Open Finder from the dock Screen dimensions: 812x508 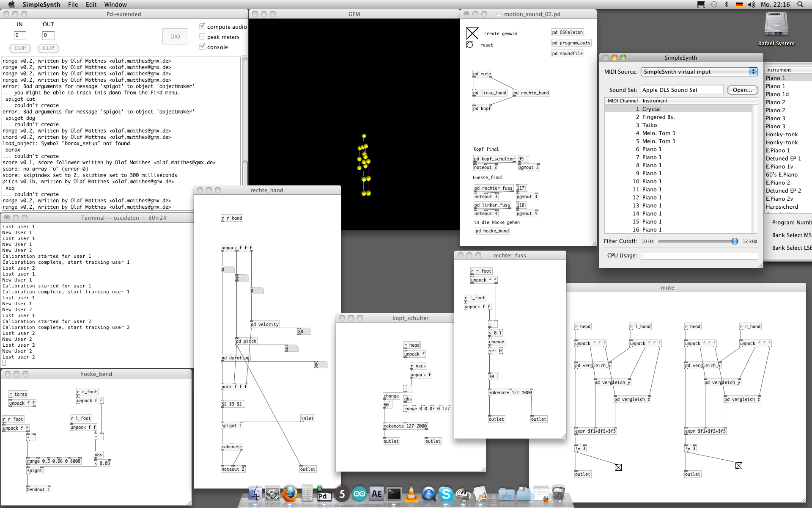[255, 494]
